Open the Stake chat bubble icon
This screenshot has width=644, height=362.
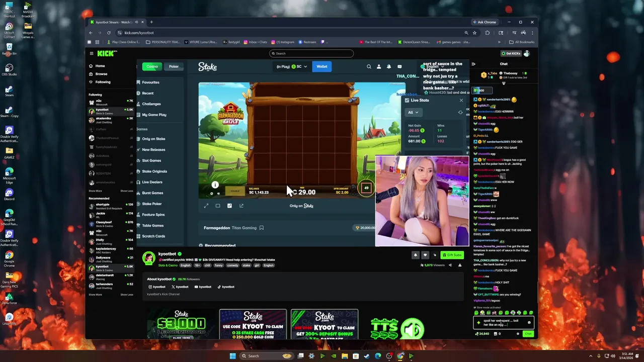399,66
